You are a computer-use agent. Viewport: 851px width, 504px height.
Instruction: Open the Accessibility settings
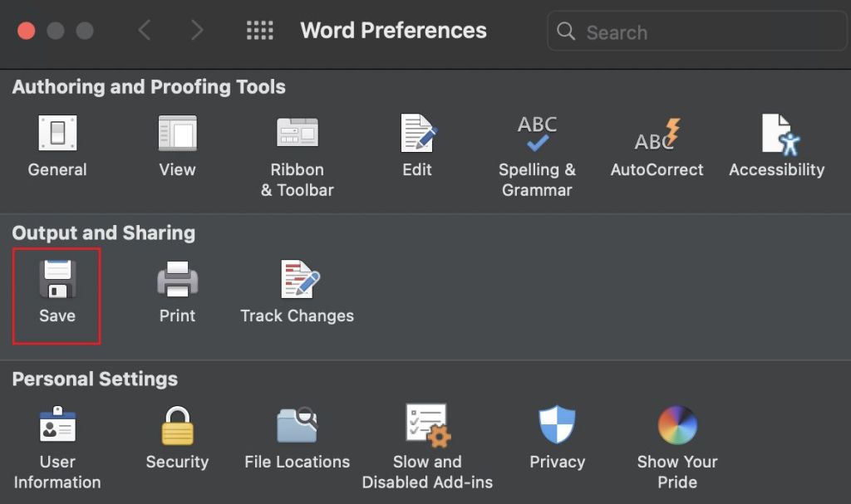coord(776,148)
